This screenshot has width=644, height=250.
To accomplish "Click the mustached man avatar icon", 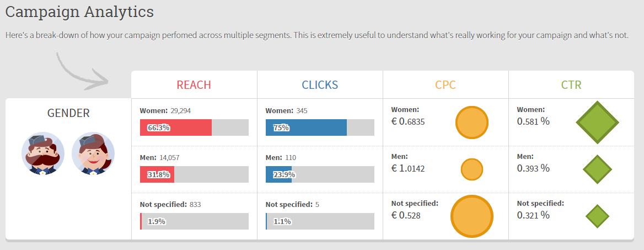I will 43,153.
